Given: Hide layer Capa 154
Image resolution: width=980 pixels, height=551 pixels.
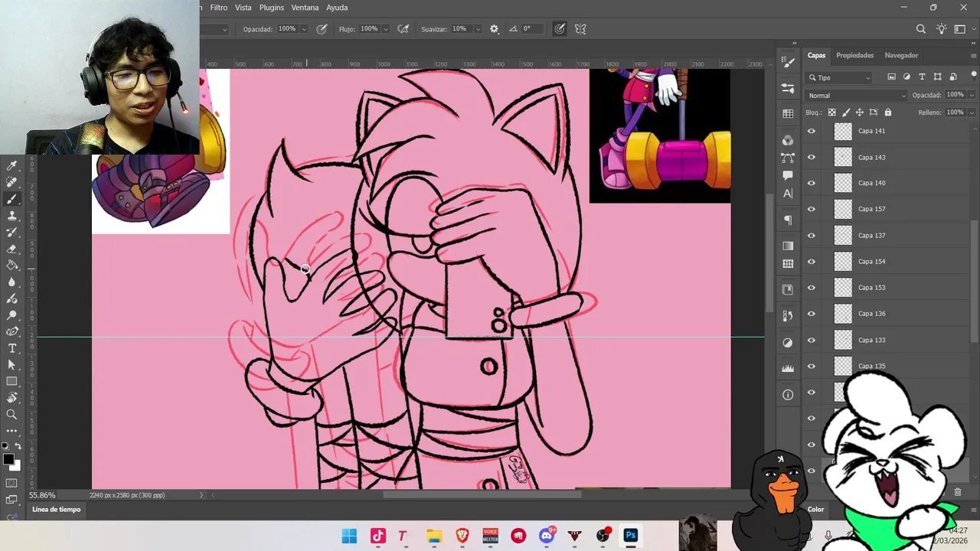Looking at the screenshot, I should click(812, 262).
